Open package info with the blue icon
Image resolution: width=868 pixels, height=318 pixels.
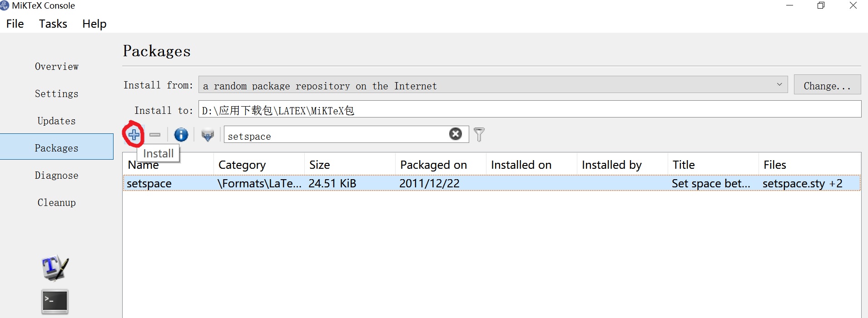coord(181,135)
